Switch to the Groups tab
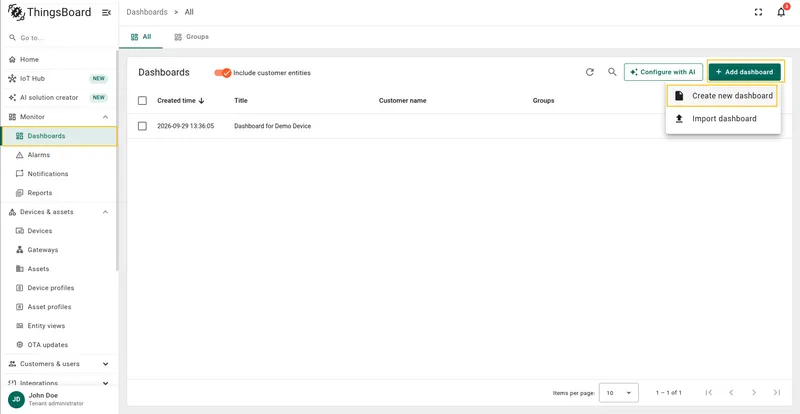800x414 pixels. (x=191, y=37)
